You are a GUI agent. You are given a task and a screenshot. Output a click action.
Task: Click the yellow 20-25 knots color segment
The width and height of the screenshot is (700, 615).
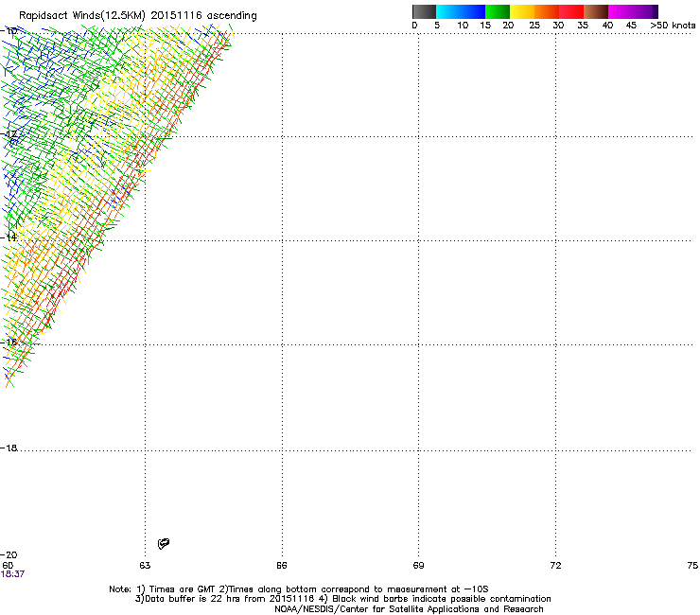[522, 11]
